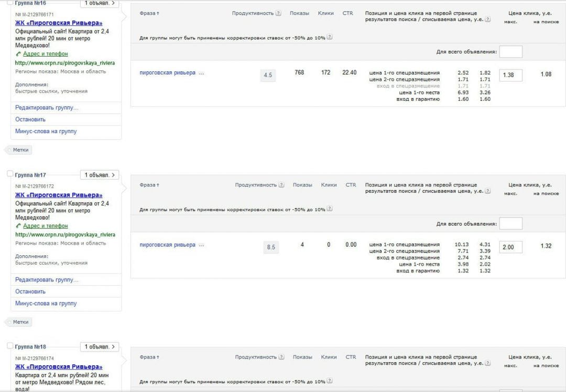This screenshot has width=566, height=392.
Task: Click the help icon after списываемая цена in Group 17
Action: tap(488, 191)
